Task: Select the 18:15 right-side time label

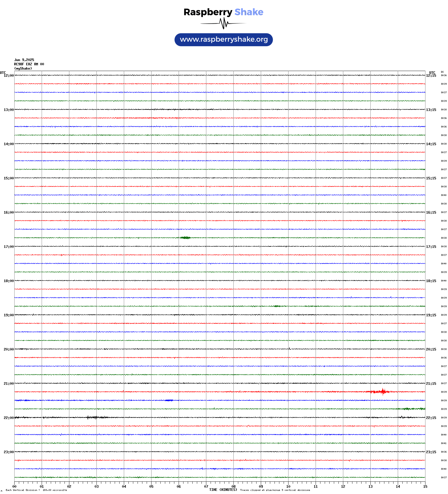Action: coord(431,281)
